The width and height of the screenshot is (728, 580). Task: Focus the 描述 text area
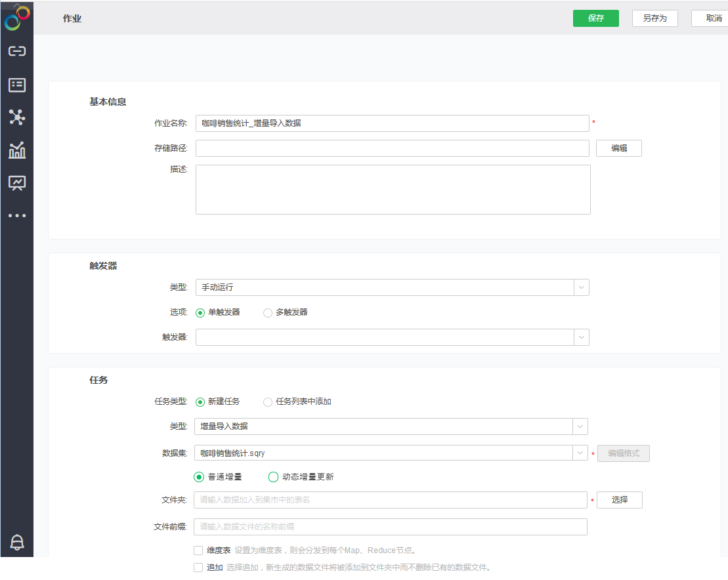click(x=393, y=190)
